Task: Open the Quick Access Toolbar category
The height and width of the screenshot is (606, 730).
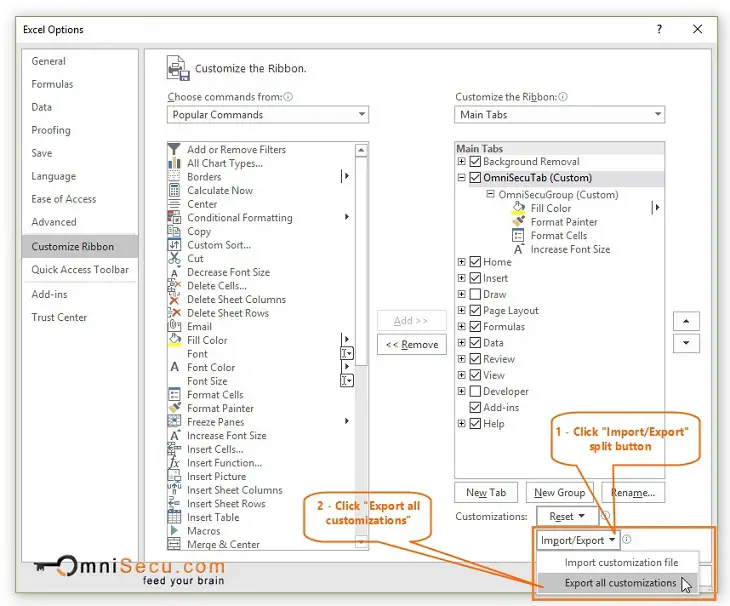Action: point(80,269)
